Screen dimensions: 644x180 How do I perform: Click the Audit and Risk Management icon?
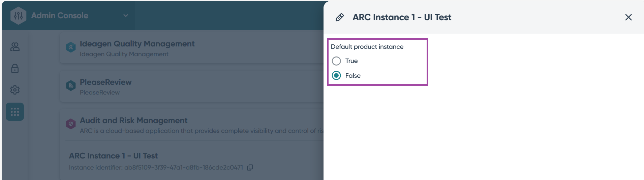(x=71, y=124)
